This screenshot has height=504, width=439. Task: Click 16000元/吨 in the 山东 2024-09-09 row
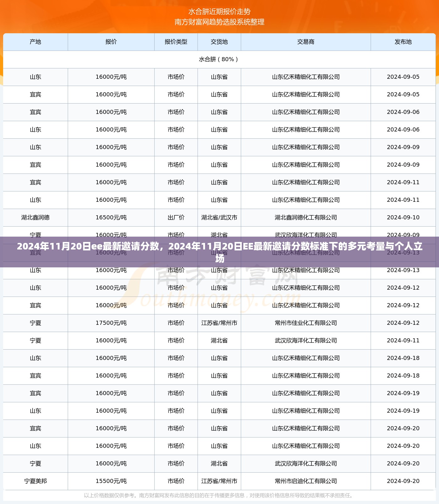click(111, 147)
